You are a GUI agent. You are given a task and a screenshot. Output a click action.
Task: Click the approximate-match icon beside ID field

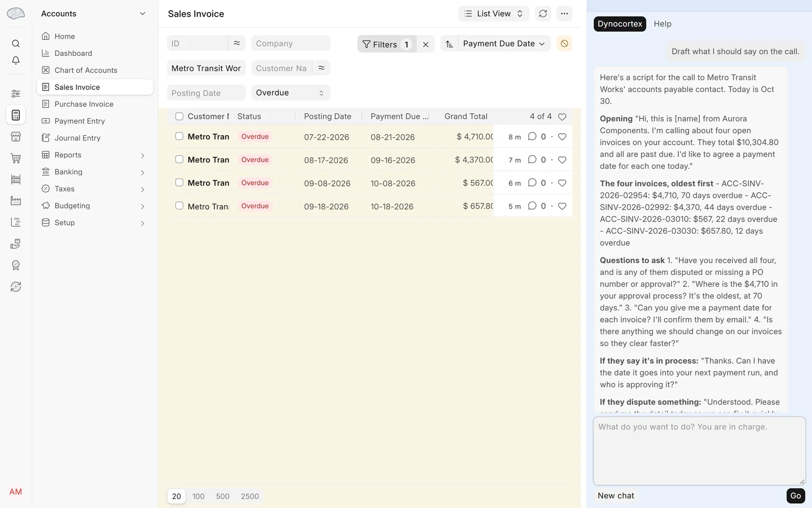(236, 43)
